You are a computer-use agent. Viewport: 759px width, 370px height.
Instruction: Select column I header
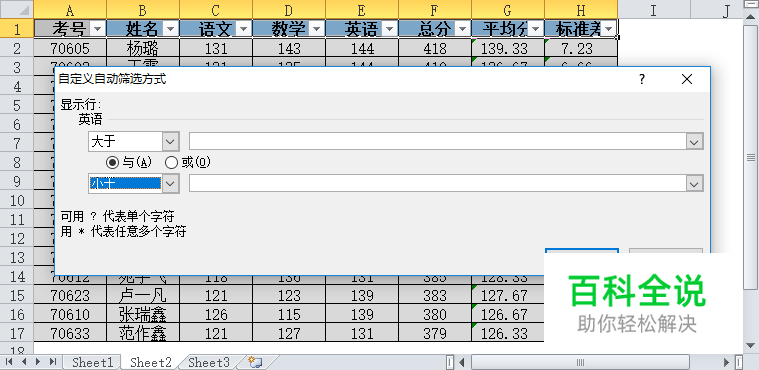click(x=654, y=10)
